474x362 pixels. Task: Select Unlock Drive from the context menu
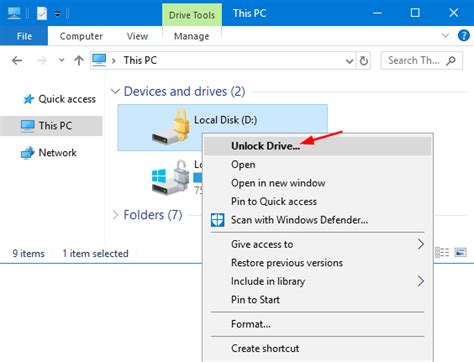click(x=317, y=146)
